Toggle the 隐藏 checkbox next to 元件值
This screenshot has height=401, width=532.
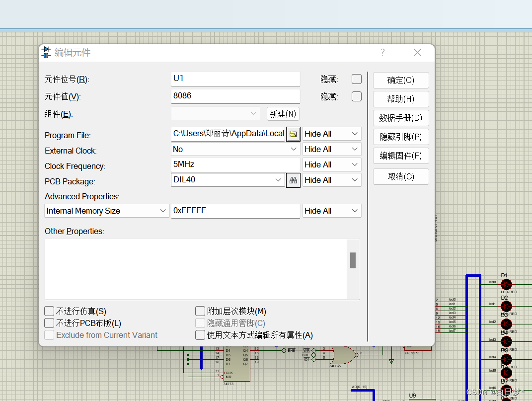(x=356, y=96)
